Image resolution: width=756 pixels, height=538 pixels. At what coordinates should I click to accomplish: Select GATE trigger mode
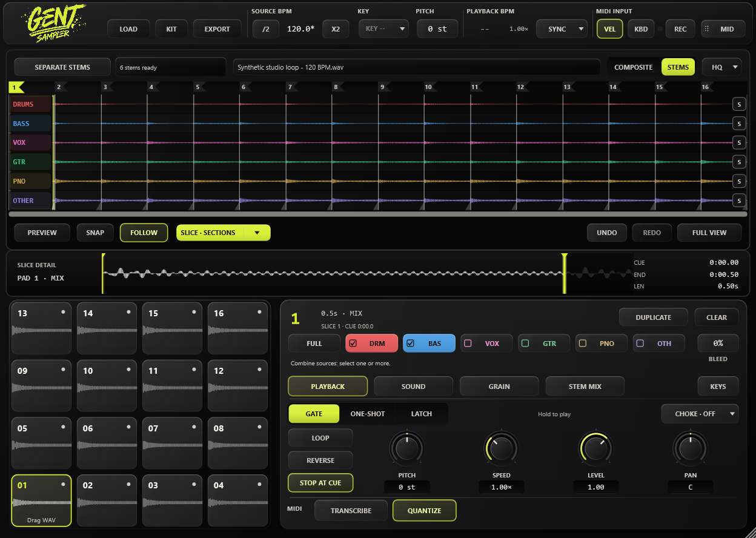point(314,414)
